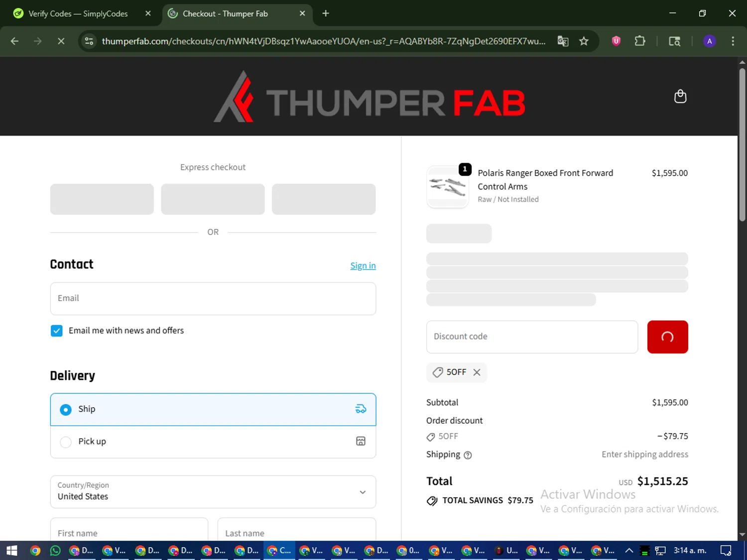747x560 pixels.
Task: Click the Enter shipping address text
Action: pyautogui.click(x=645, y=454)
